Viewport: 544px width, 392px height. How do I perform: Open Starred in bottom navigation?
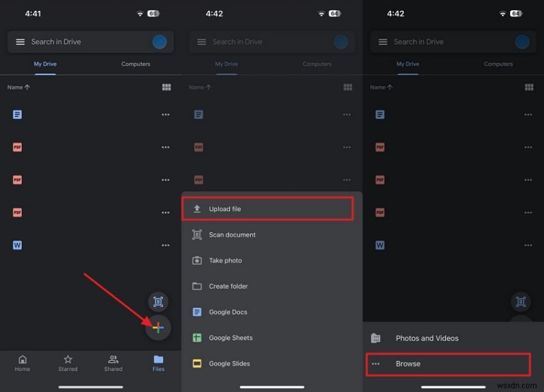(67, 363)
